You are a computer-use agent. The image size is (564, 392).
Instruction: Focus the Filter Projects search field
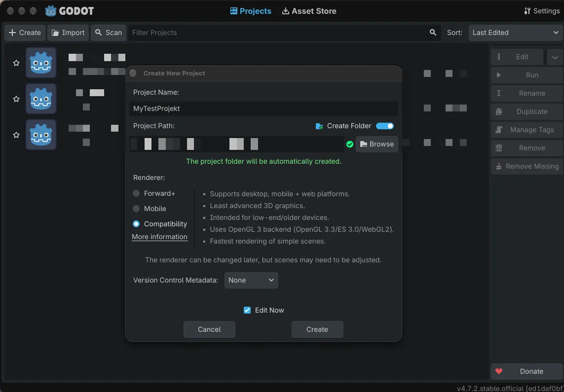click(284, 33)
